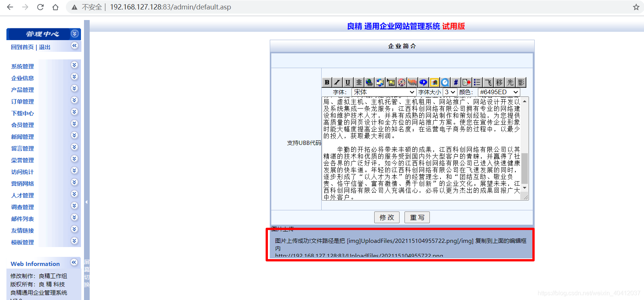Screen dimensions: 644x300
Task: Insert an email link using the envelope icon
Action: (380, 82)
